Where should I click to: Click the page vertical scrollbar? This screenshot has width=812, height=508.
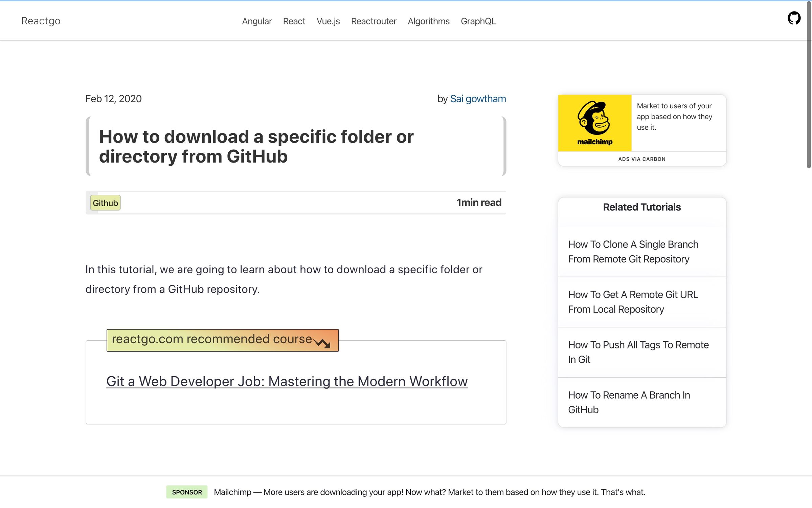coord(809,85)
